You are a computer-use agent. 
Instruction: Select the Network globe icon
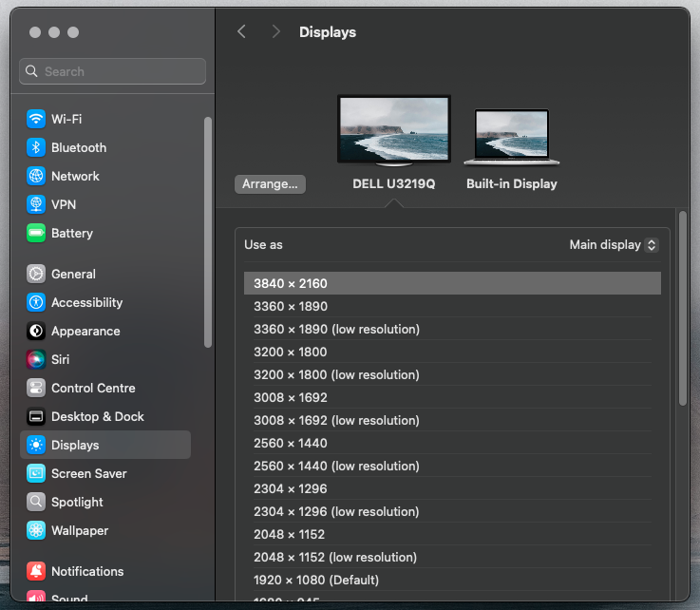tap(36, 177)
